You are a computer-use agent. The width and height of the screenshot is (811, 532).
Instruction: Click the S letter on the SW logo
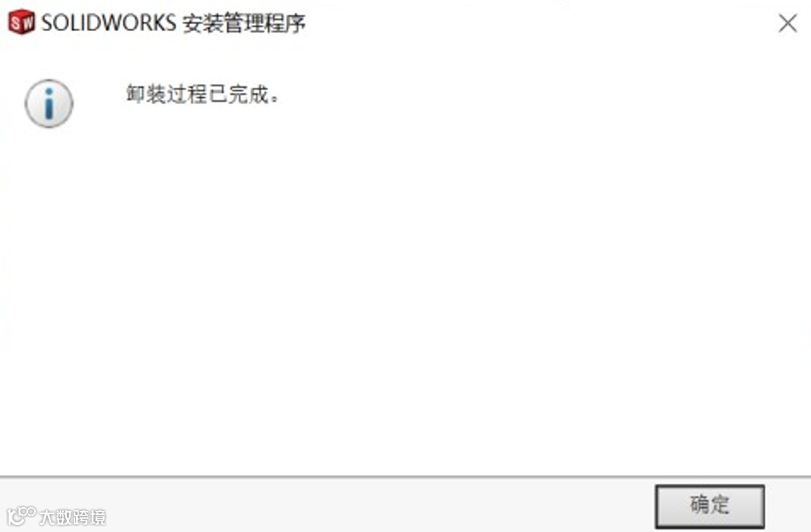click(16, 23)
